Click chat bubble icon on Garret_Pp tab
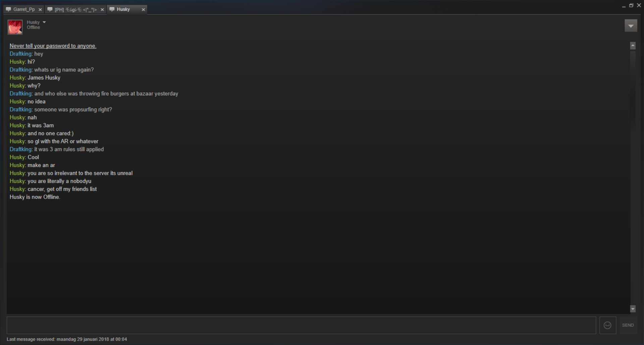This screenshot has height=345, width=644. coord(9,9)
